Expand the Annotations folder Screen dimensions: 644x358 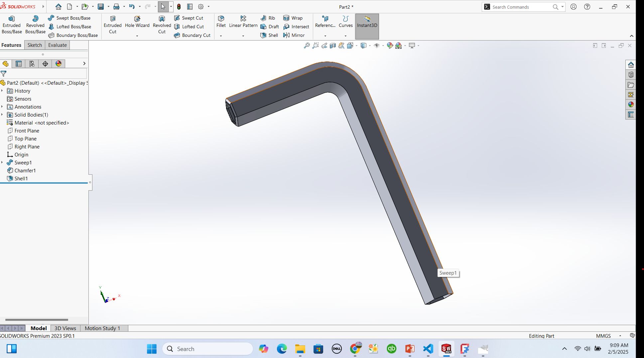[x=2, y=107]
